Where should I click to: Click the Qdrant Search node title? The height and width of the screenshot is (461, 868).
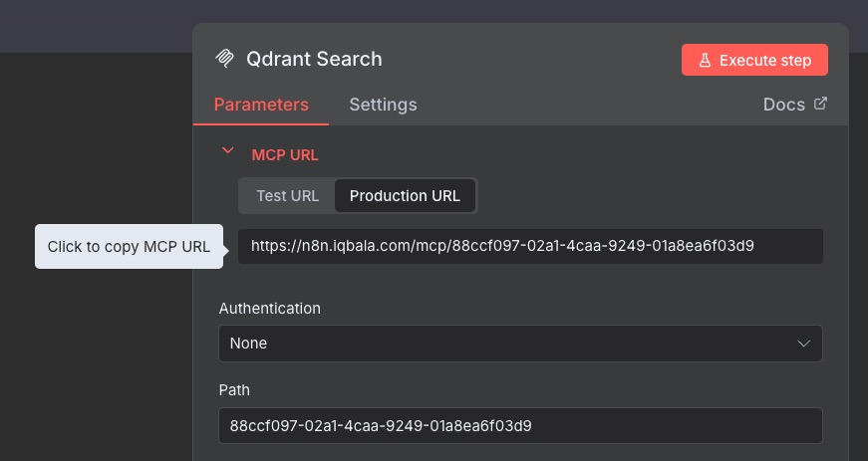coord(314,59)
